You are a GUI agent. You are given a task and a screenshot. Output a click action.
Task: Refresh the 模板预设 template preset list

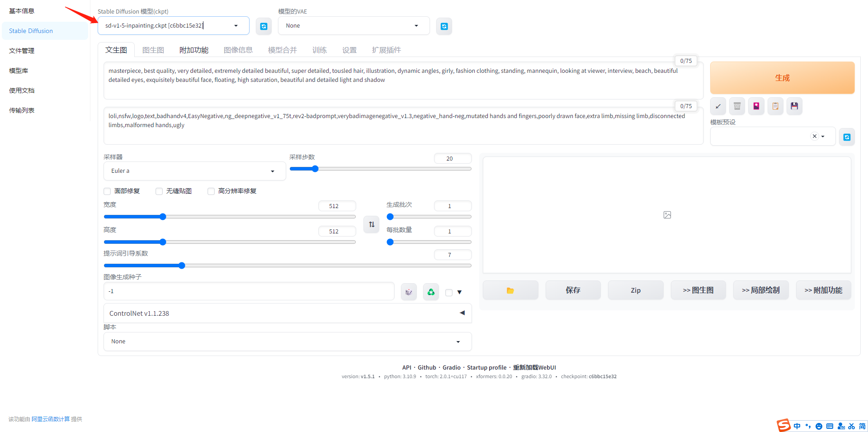pos(847,137)
